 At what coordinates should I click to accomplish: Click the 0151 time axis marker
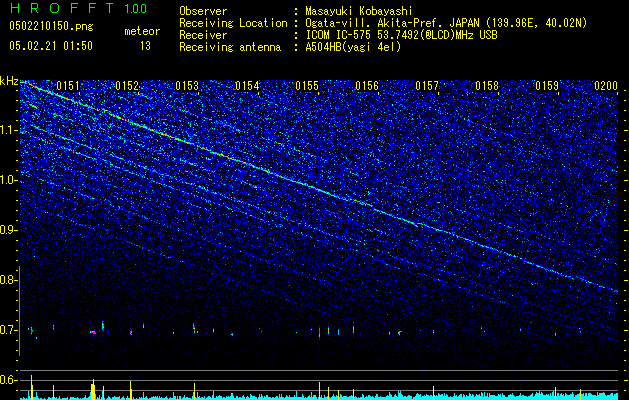click(68, 86)
